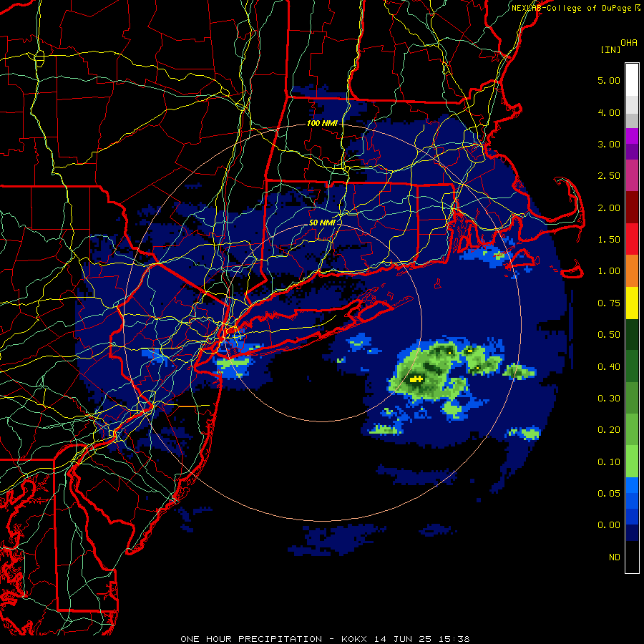644x644 pixels.
Task: Select the 5.00 legend value
Action: click(609, 80)
